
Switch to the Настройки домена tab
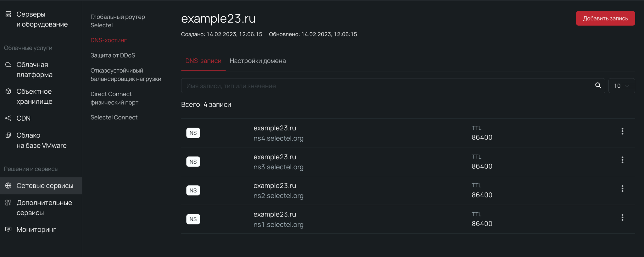pos(258,61)
